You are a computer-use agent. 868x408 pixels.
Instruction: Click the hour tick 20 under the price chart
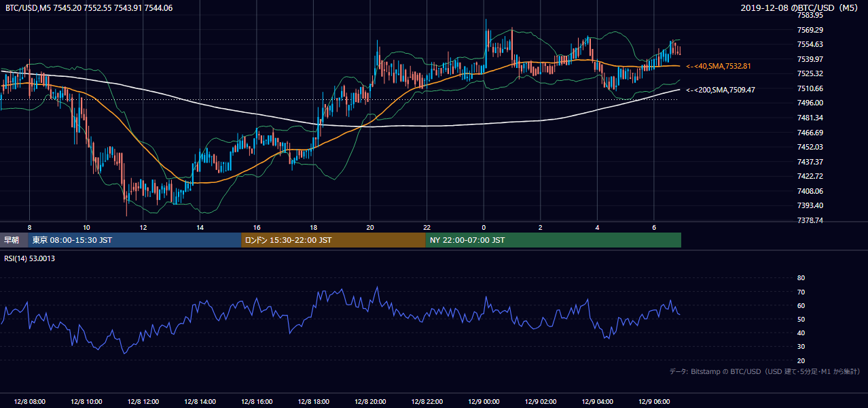coord(370,227)
